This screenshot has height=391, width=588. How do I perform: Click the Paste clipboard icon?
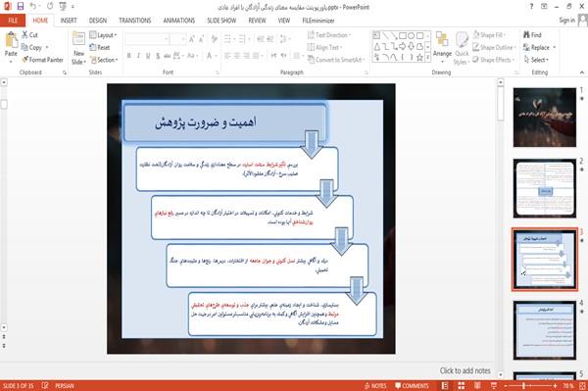(11, 40)
